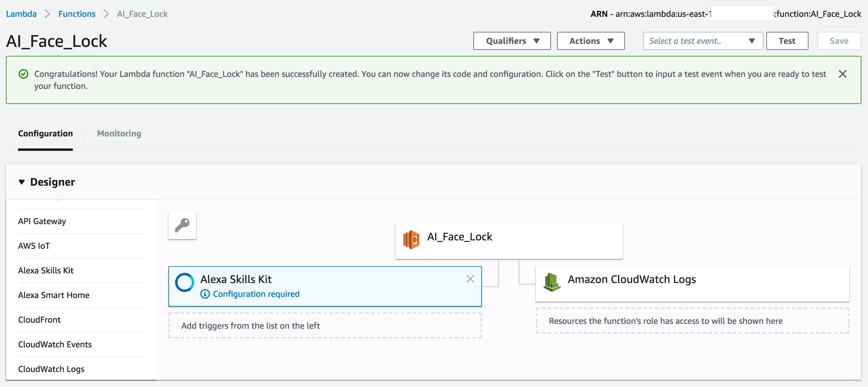Add Alexa Smart Home trigger from list

coord(81,295)
